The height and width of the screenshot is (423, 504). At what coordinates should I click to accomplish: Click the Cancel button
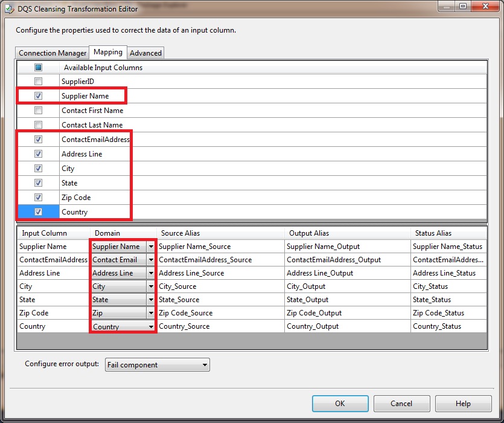pos(401,403)
